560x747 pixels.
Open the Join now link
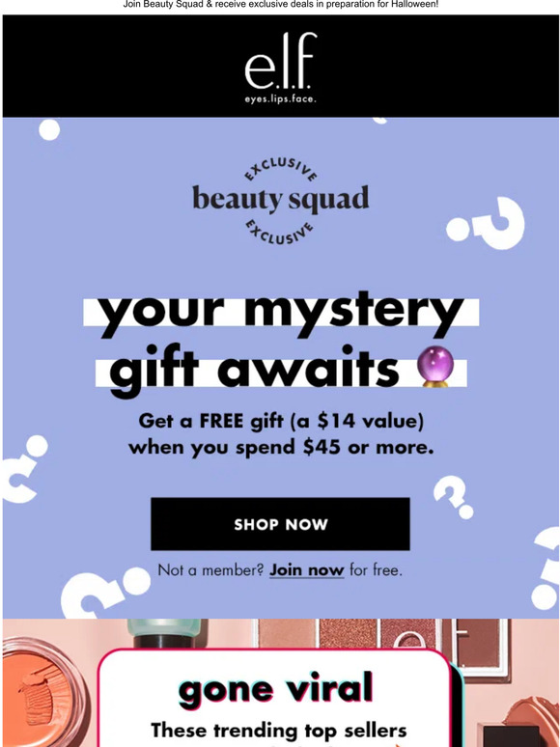click(x=306, y=569)
